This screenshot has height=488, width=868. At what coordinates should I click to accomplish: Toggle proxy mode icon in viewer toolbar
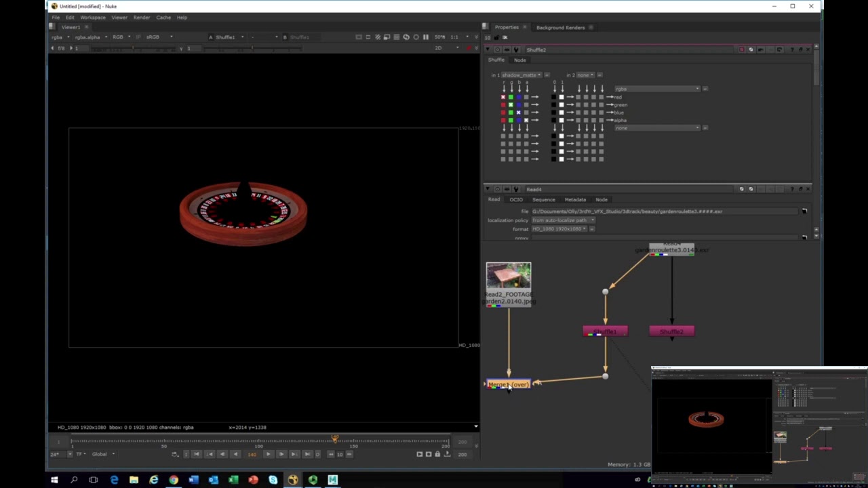[387, 37]
